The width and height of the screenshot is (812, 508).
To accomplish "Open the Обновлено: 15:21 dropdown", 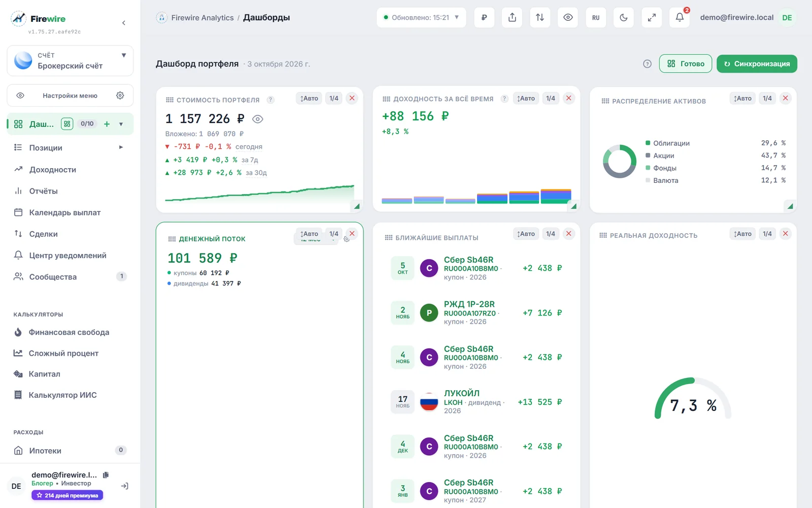I will 422,18.
